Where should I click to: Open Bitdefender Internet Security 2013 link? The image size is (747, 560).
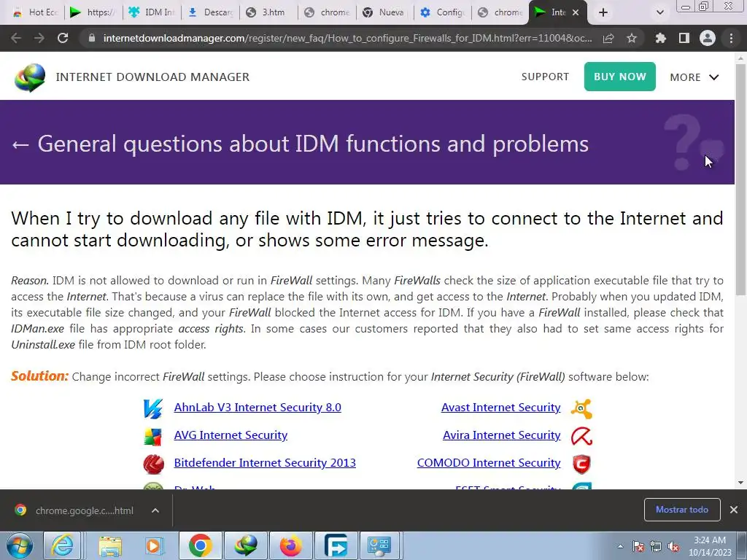tap(265, 463)
